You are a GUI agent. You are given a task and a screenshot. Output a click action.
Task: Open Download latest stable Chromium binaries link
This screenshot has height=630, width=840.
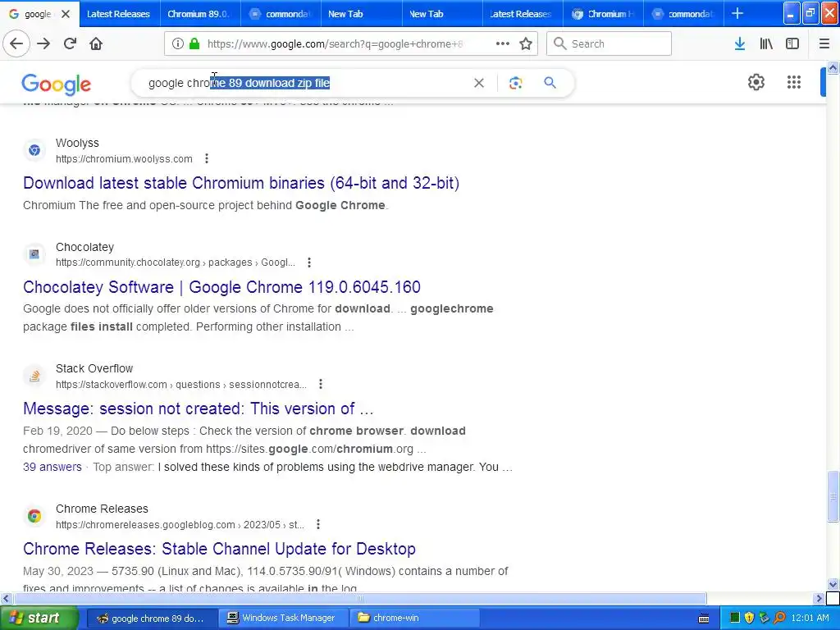click(241, 183)
